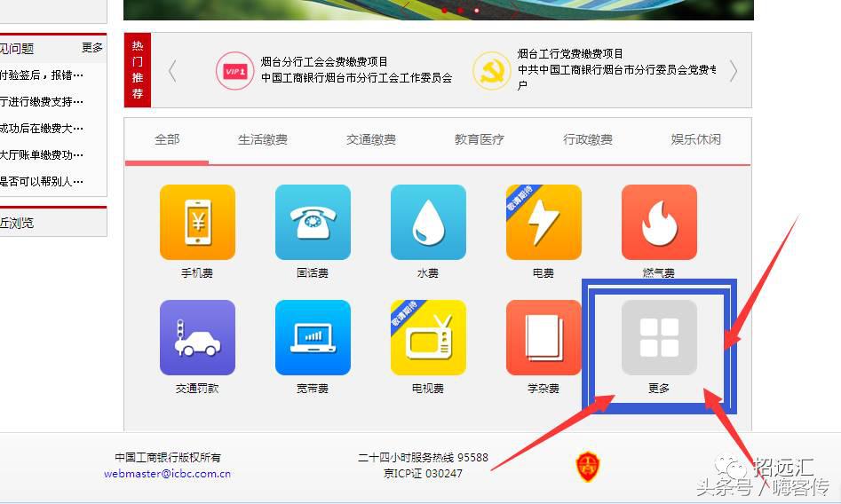Open the 烟台工行党费缴费项目 link
841x504 pixels.
tap(570, 53)
